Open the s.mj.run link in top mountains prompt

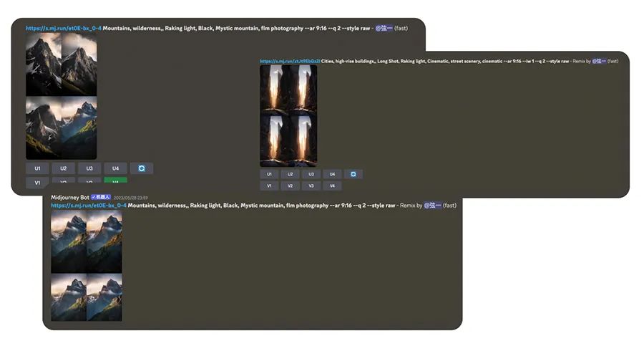point(63,29)
